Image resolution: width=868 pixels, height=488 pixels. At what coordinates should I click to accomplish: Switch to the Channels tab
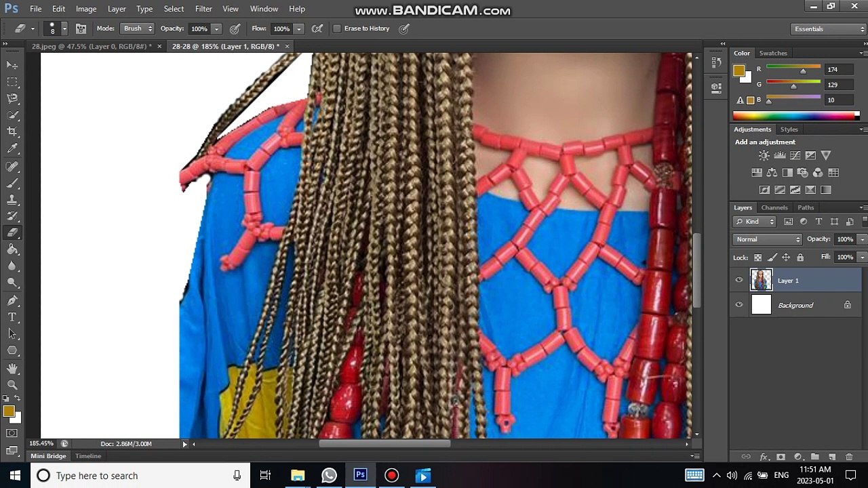tap(774, 207)
